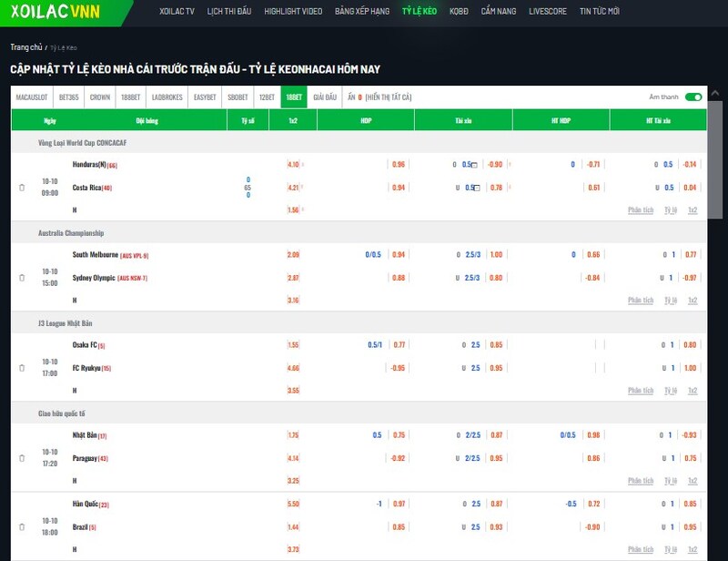Click trash icon for Hàn Quốc vs Brazil
728x561 pixels.
coord(22,526)
